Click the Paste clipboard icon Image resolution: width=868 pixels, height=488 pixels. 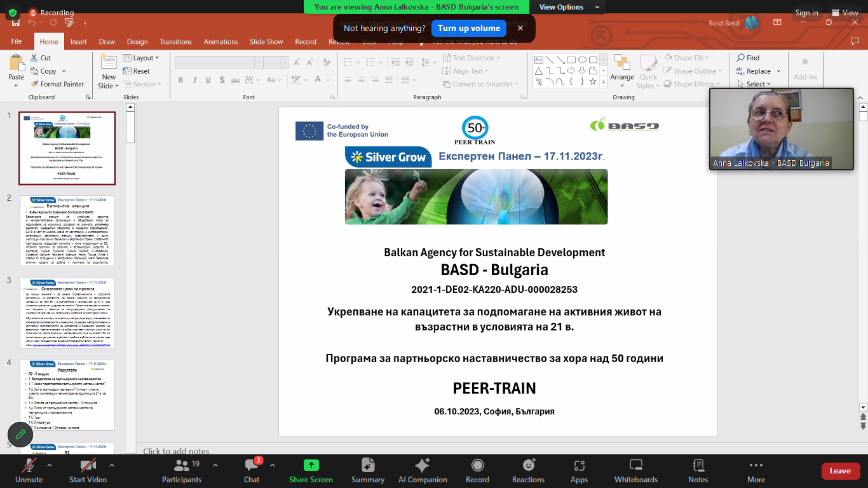coord(17,64)
